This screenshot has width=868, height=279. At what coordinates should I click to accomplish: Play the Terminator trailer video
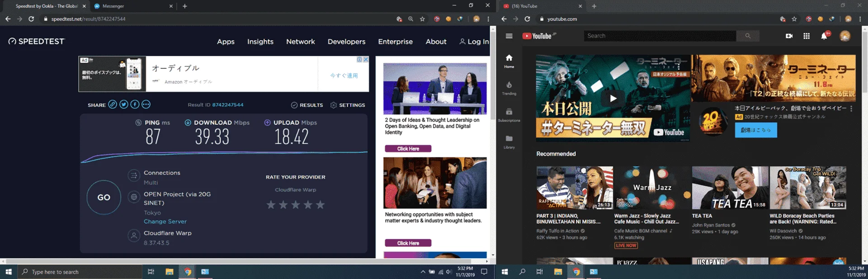coord(613,98)
